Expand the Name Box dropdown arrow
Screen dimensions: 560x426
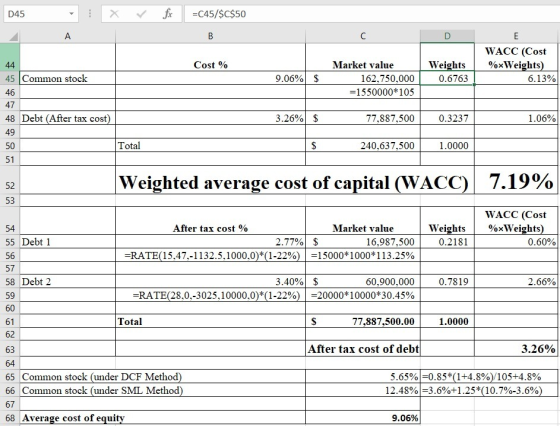tap(71, 14)
